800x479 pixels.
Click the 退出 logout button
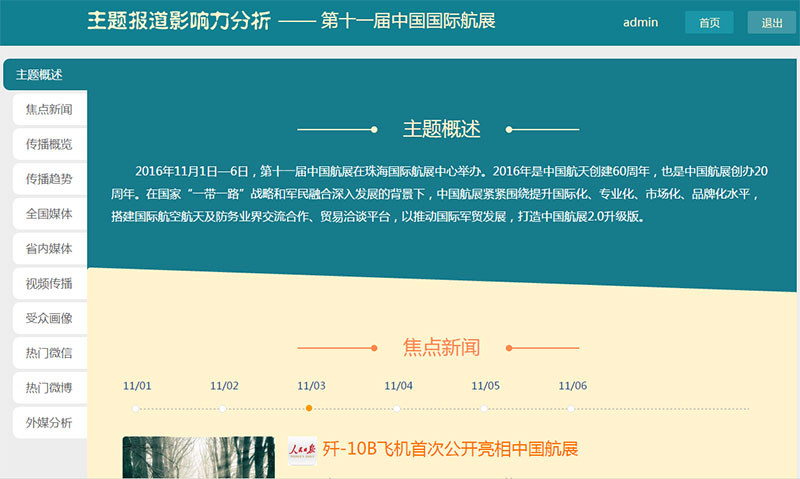771,22
